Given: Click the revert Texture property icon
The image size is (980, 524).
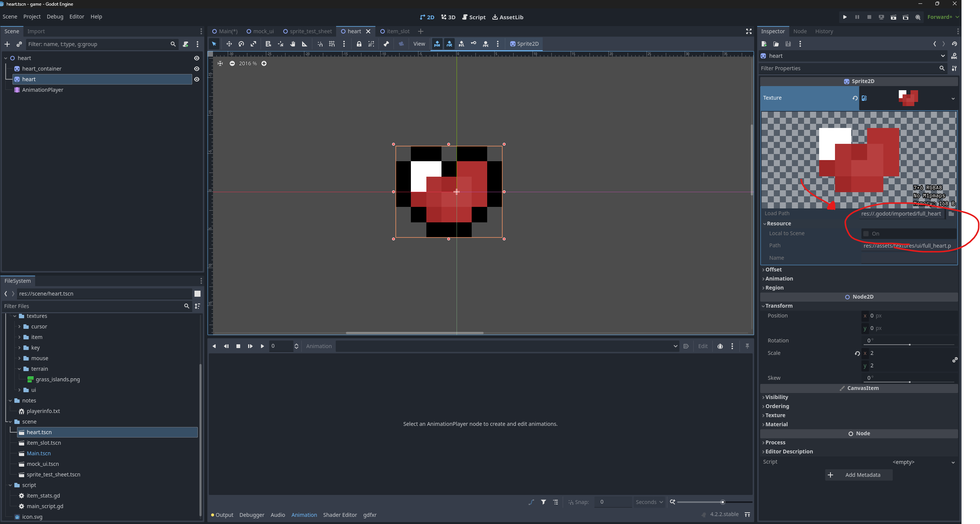Looking at the screenshot, I should click(x=855, y=98).
